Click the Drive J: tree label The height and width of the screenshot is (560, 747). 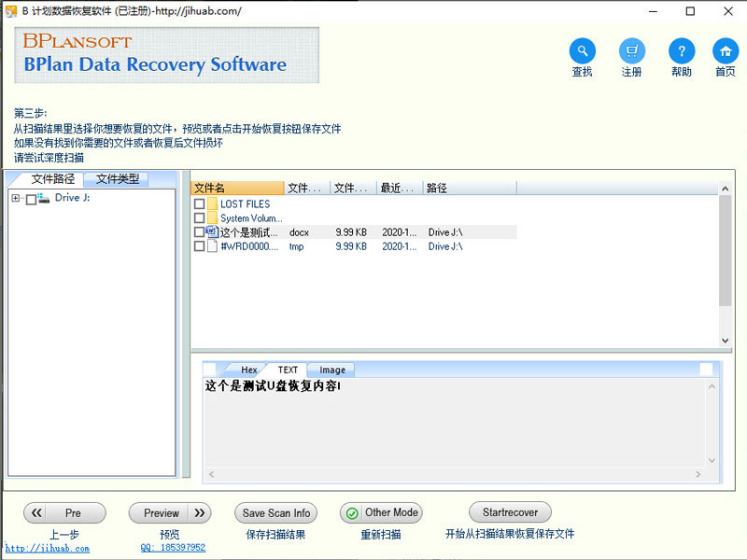(73, 198)
